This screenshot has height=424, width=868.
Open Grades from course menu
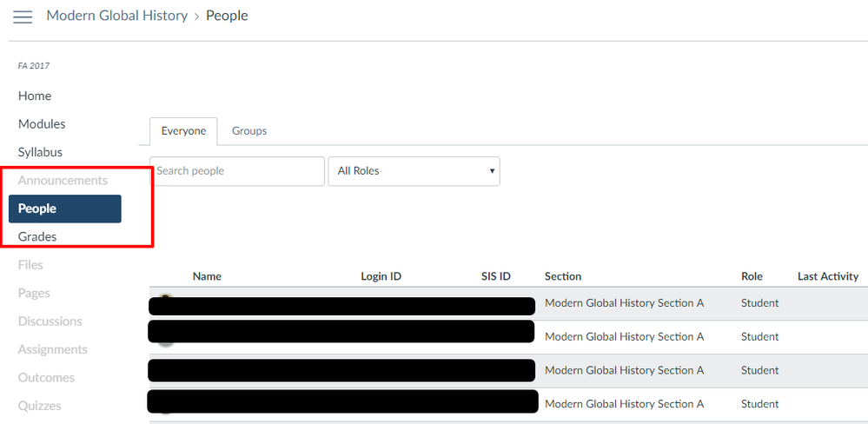[x=37, y=236]
